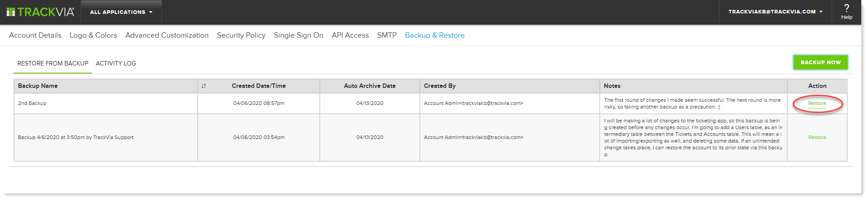
Task: Click the 04/06/2020 08:57pm date cell
Action: click(x=259, y=104)
